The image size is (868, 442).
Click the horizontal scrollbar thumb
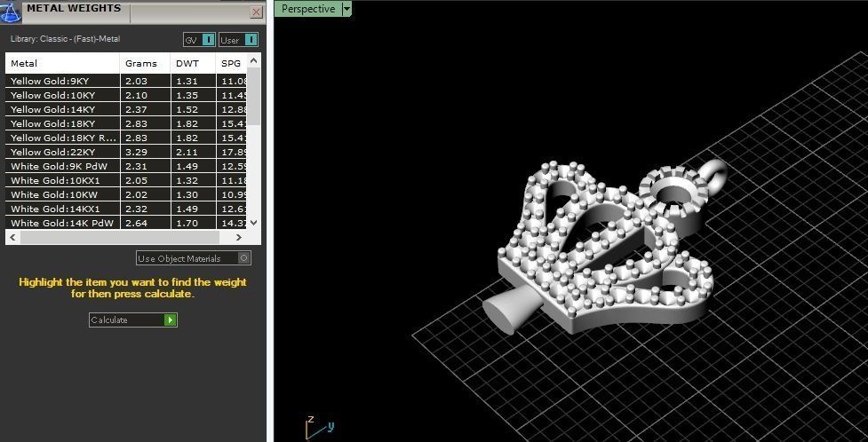(120, 237)
